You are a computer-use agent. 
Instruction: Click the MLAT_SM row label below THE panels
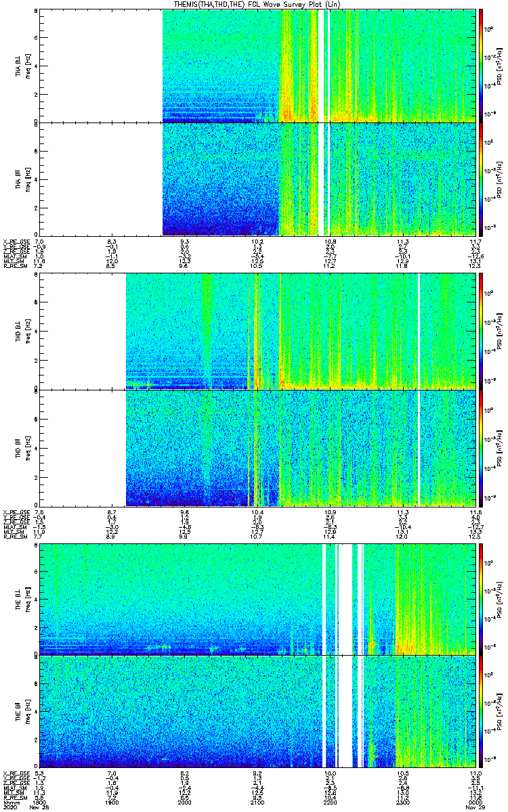click(x=14, y=788)
